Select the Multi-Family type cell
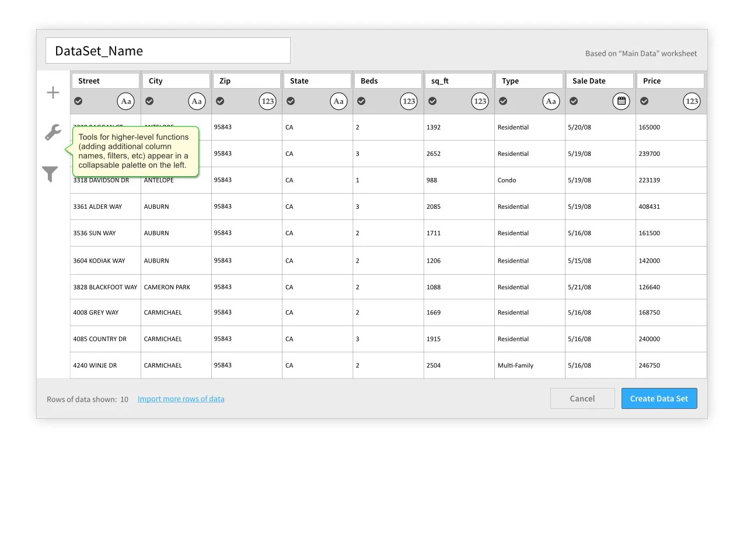Image resolution: width=747 pixels, height=560 pixels. click(x=530, y=365)
